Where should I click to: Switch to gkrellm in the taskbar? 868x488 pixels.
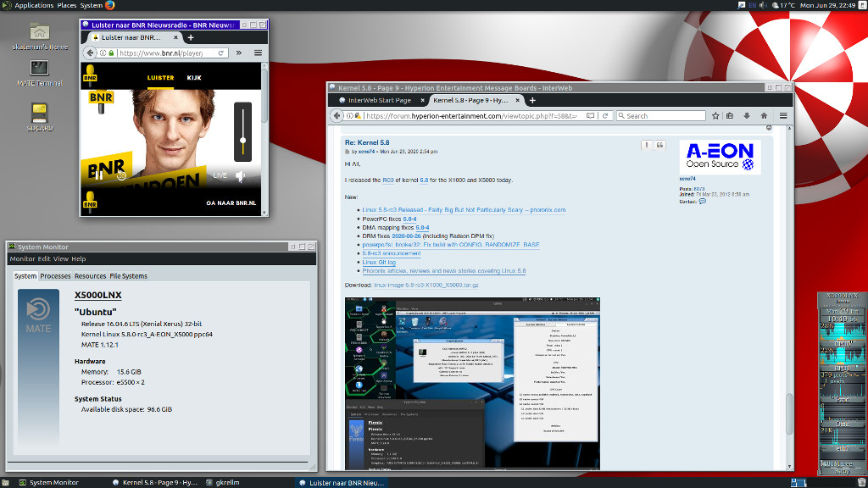223,482
